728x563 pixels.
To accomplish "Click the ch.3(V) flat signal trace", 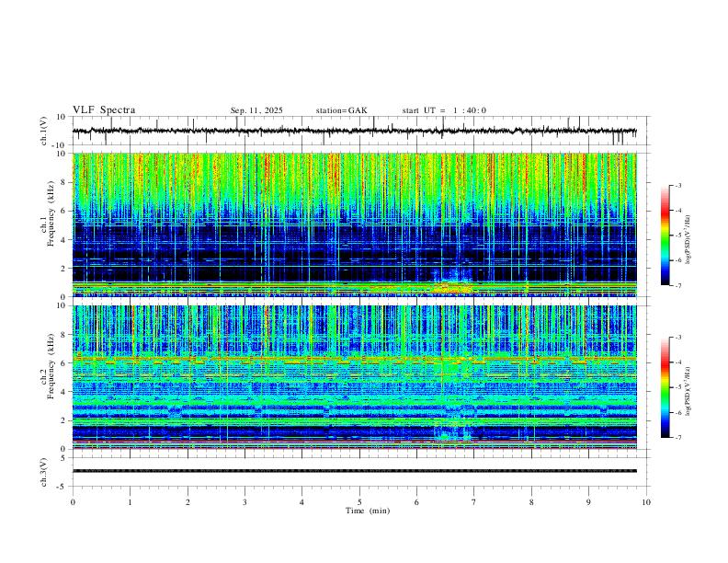I will (x=355, y=471).
